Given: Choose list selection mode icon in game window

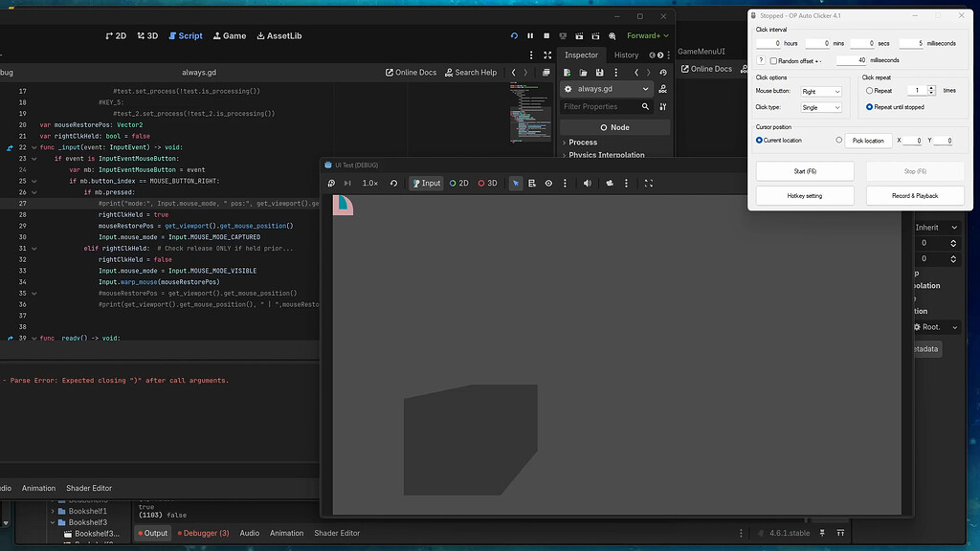Looking at the screenshot, I should coord(532,183).
